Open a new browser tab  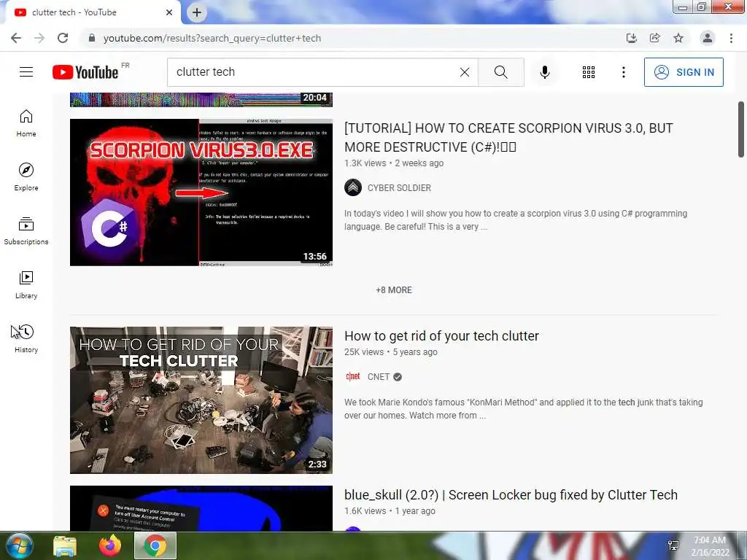[x=197, y=12]
